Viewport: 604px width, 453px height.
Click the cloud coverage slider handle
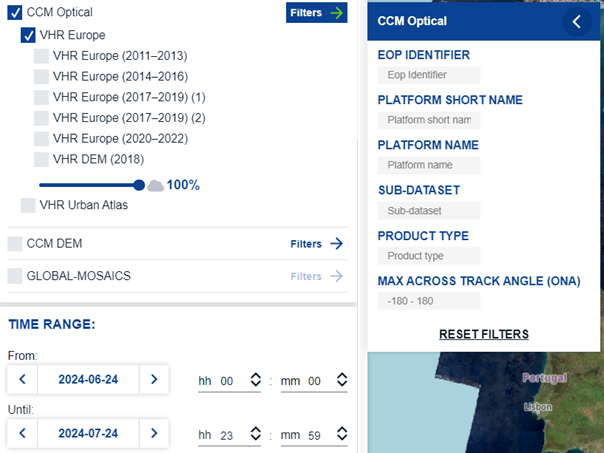pyautogui.click(x=139, y=185)
